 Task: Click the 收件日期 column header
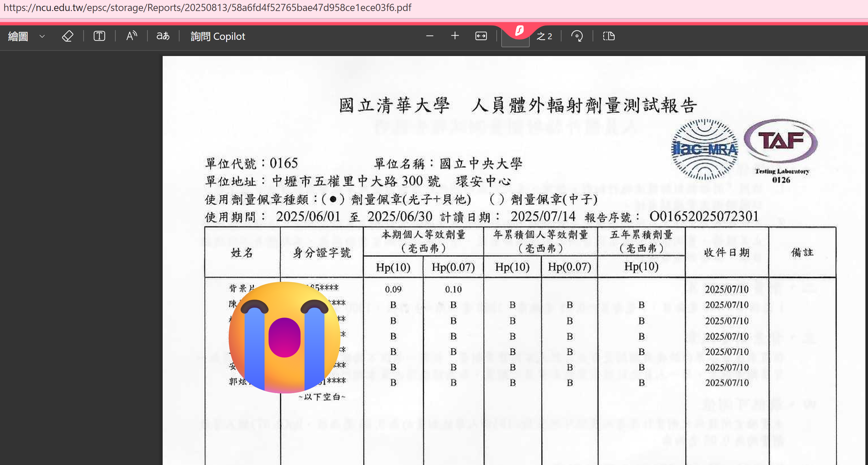727,253
